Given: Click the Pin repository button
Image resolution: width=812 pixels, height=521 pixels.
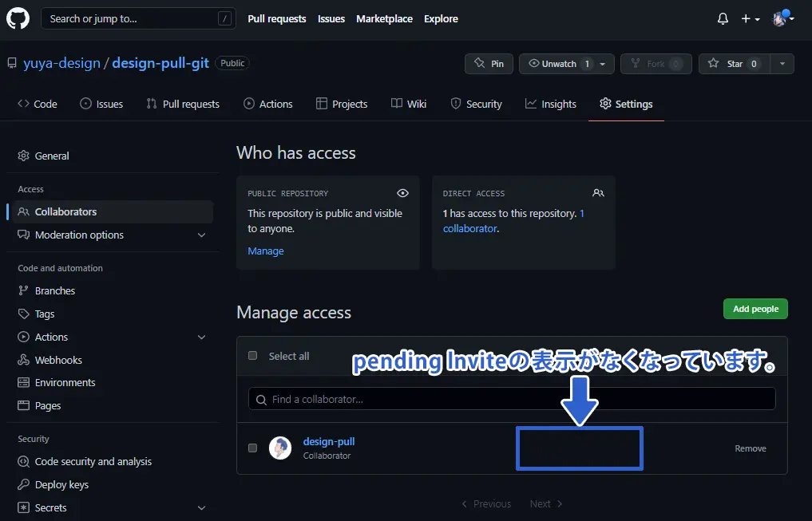Looking at the screenshot, I should point(489,64).
